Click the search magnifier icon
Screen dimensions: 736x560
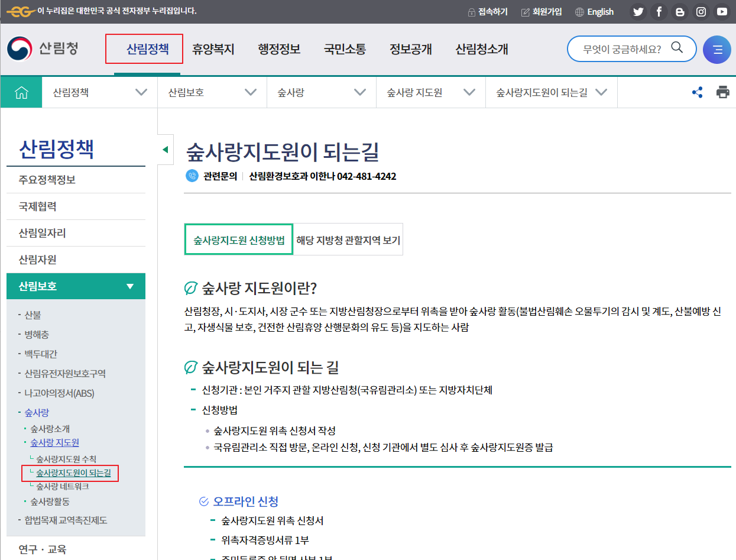pos(677,48)
